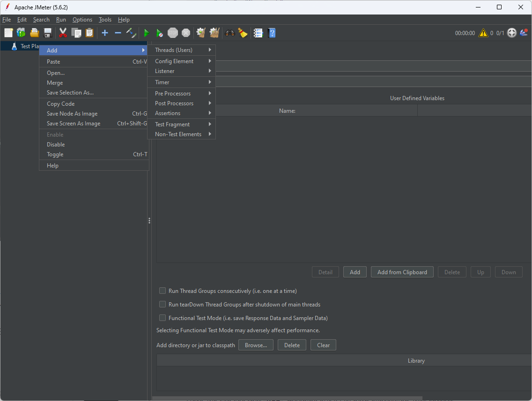Image resolution: width=532 pixels, height=401 pixels.
Task: Click the Shutdown test icon
Action: pyautogui.click(x=186, y=33)
